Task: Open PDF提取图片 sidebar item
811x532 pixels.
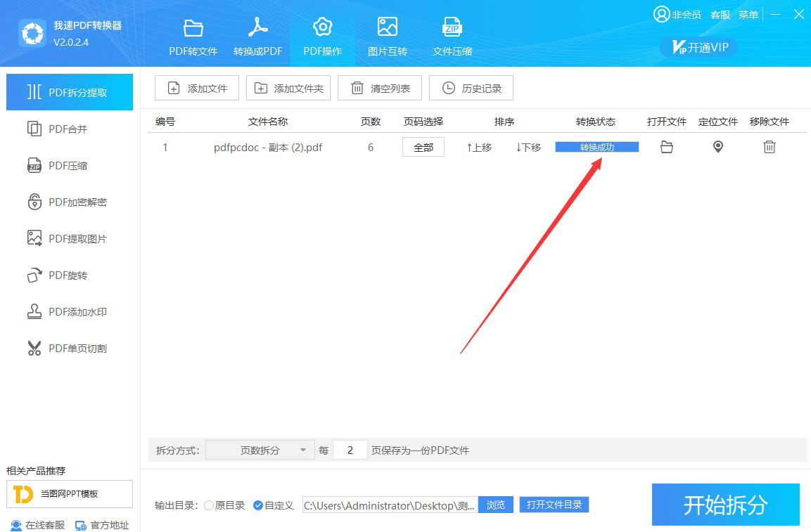Action: pos(70,238)
